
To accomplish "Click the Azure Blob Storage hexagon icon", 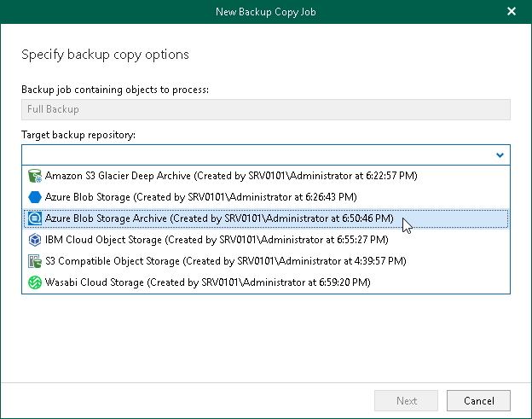I will (x=35, y=197).
